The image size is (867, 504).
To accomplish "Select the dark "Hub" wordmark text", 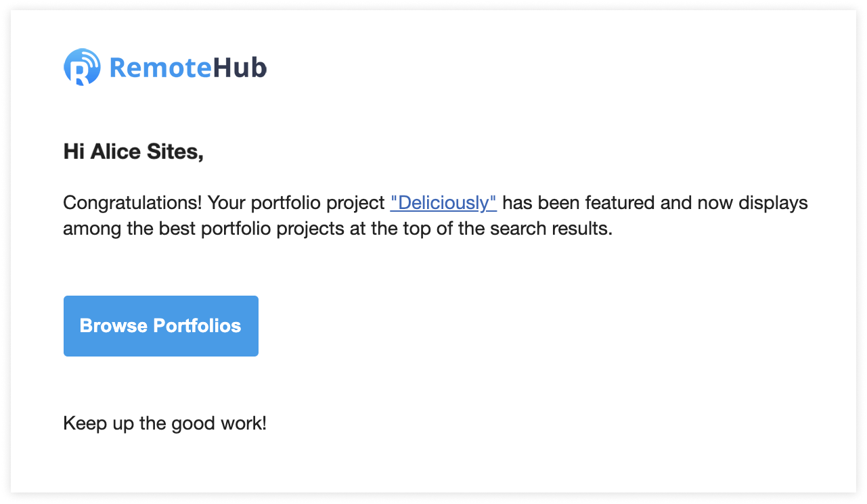I will [240, 68].
